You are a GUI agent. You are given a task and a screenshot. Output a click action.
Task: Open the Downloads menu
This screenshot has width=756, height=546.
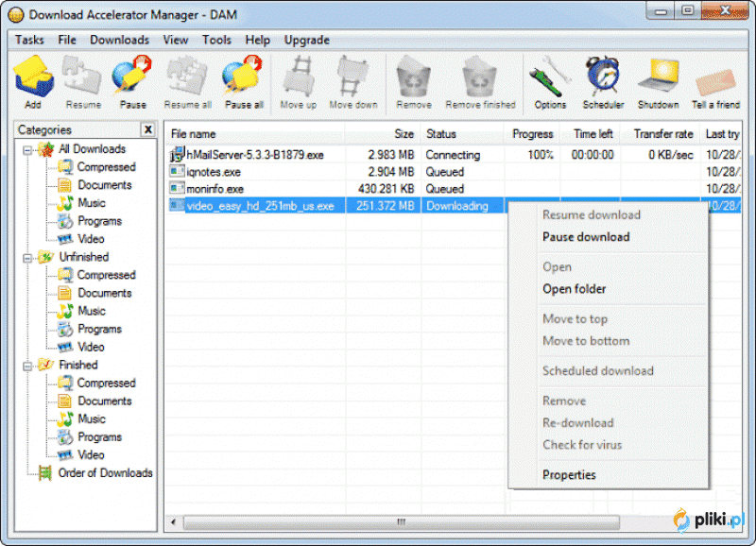(x=120, y=40)
